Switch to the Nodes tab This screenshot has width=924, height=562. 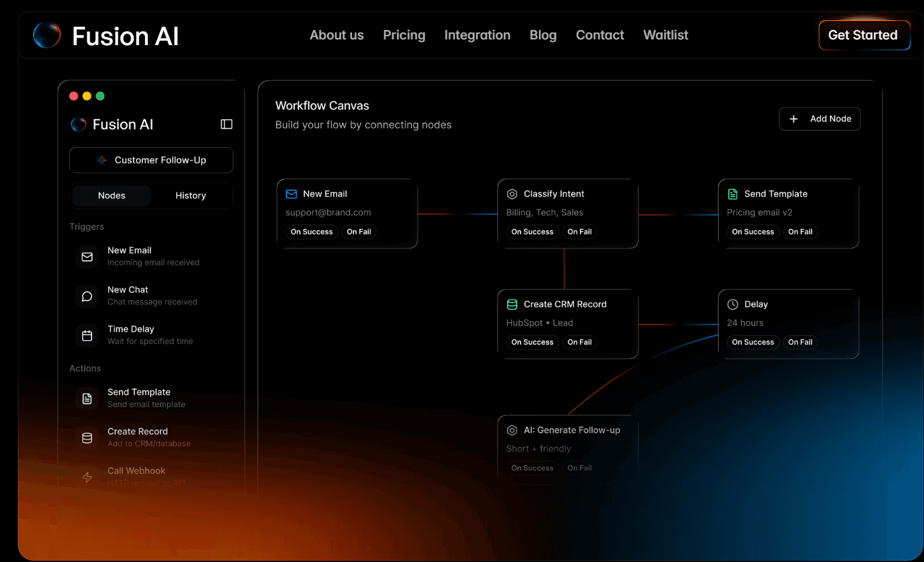pyautogui.click(x=112, y=196)
